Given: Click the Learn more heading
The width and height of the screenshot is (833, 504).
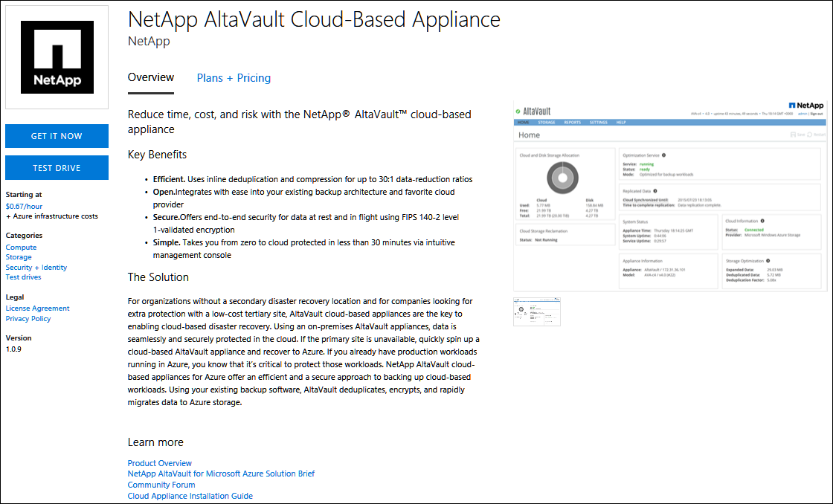Looking at the screenshot, I should coord(155,442).
